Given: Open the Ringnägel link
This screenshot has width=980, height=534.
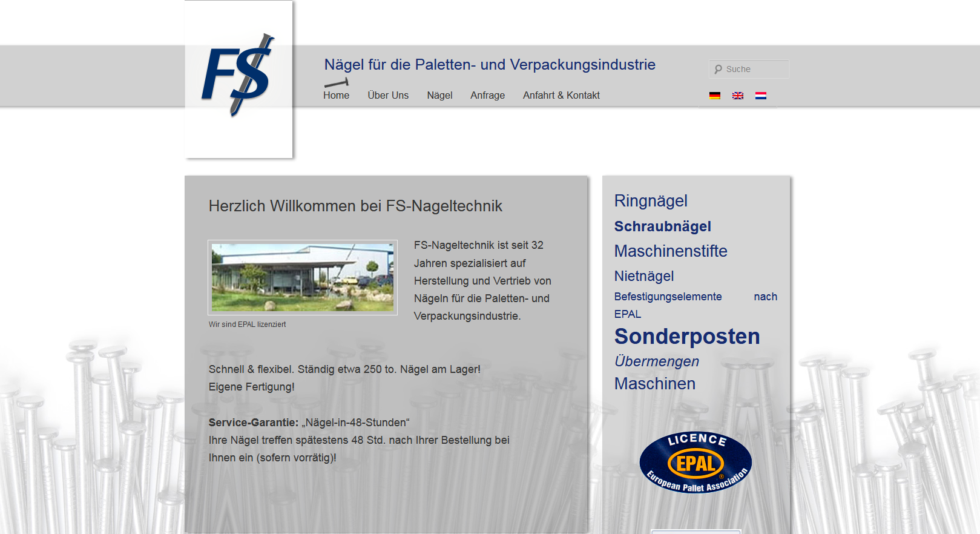Looking at the screenshot, I should tap(651, 201).
